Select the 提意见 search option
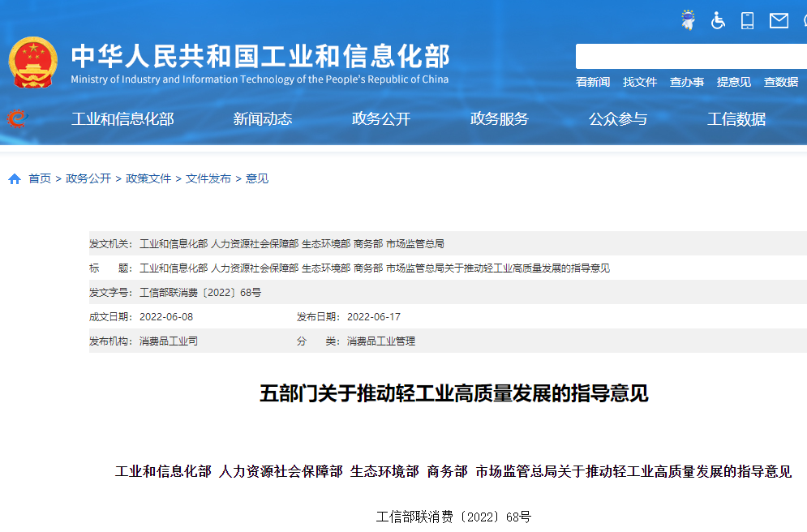 click(x=734, y=83)
